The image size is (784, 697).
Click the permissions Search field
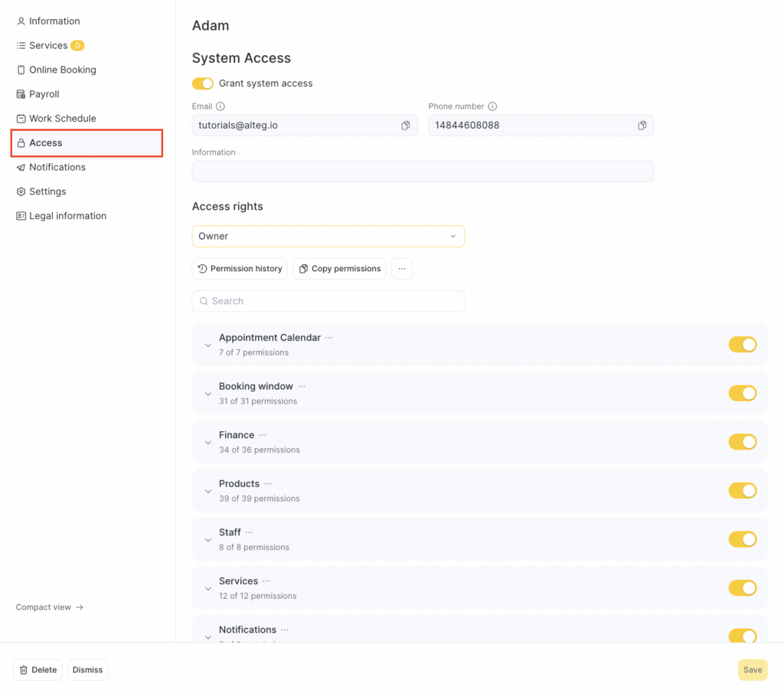pos(328,301)
